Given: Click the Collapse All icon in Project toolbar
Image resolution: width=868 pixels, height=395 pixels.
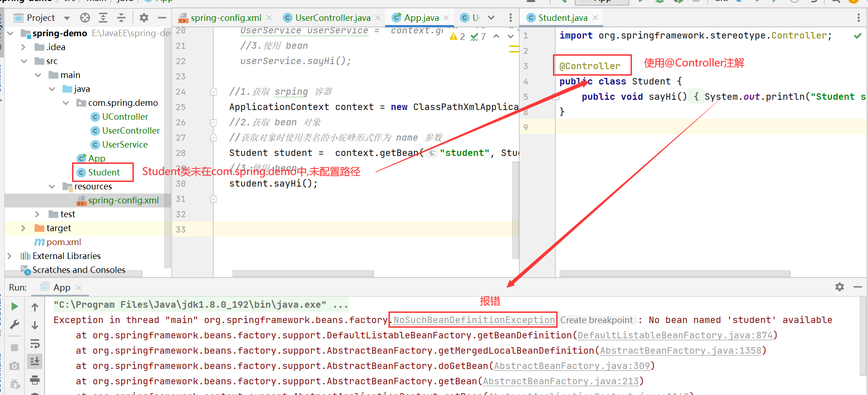Looking at the screenshot, I should pyautogui.click(x=121, y=18).
